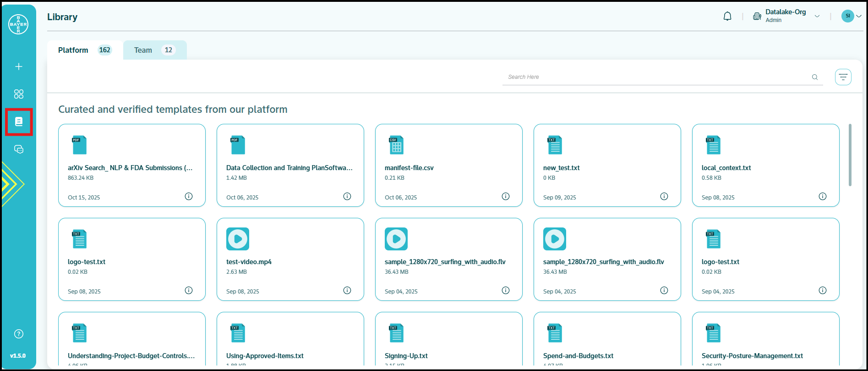The height and width of the screenshot is (371, 868).
Task: Show info for manifest-file.csv
Action: (506, 197)
